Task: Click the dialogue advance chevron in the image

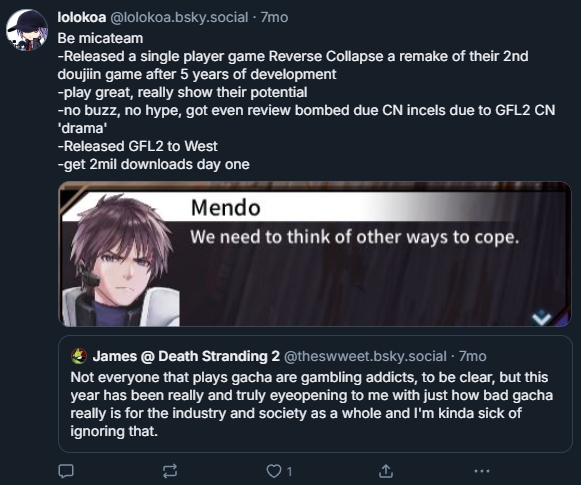Action: tap(541, 317)
